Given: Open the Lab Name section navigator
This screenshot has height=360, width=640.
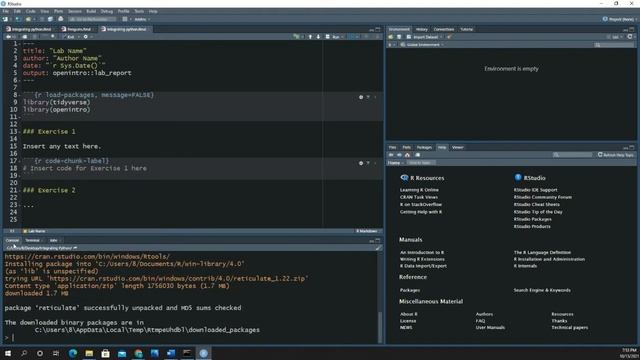Looking at the screenshot, I should click(34, 231).
